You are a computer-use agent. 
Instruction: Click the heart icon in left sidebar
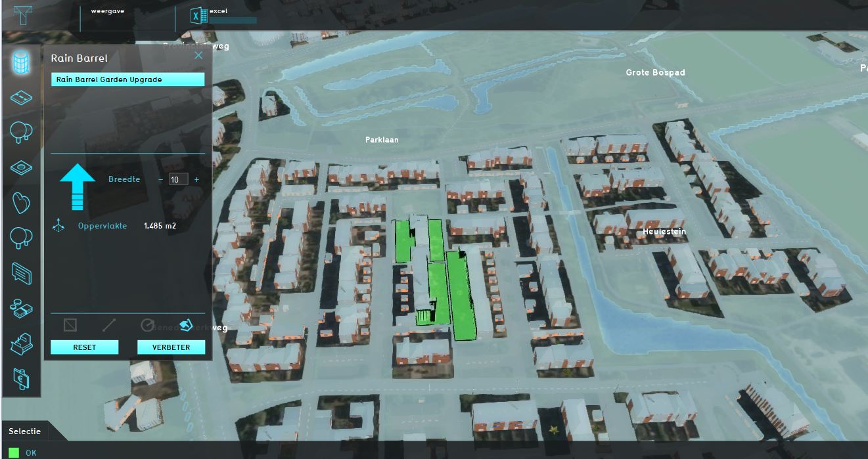pos(21,203)
